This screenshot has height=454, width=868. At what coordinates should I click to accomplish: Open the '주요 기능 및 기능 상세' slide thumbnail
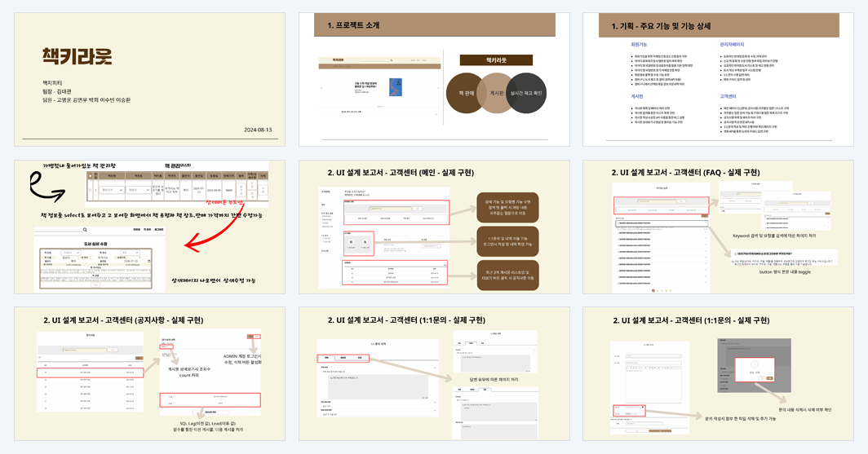point(718,80)
